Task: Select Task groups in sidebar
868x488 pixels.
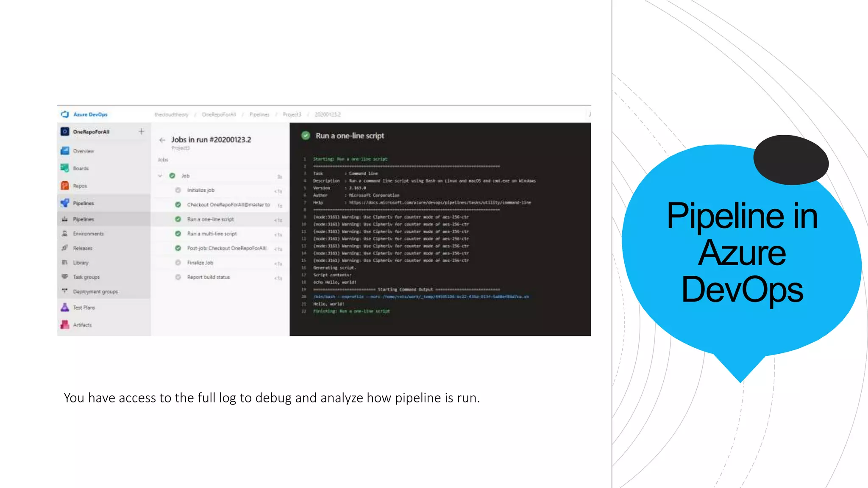Action: [x=86, y=277]
